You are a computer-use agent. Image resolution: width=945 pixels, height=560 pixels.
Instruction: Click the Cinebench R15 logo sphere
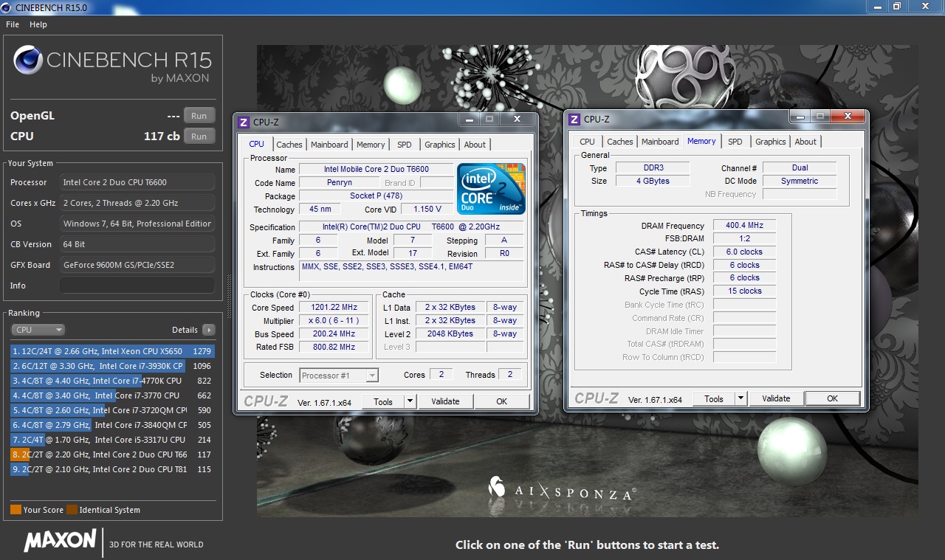28,61
